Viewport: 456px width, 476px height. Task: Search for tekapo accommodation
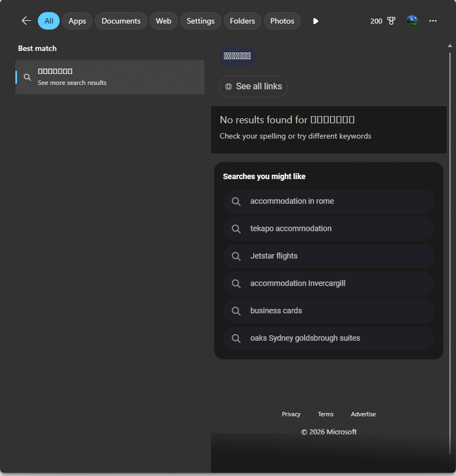tap(329, 228)
